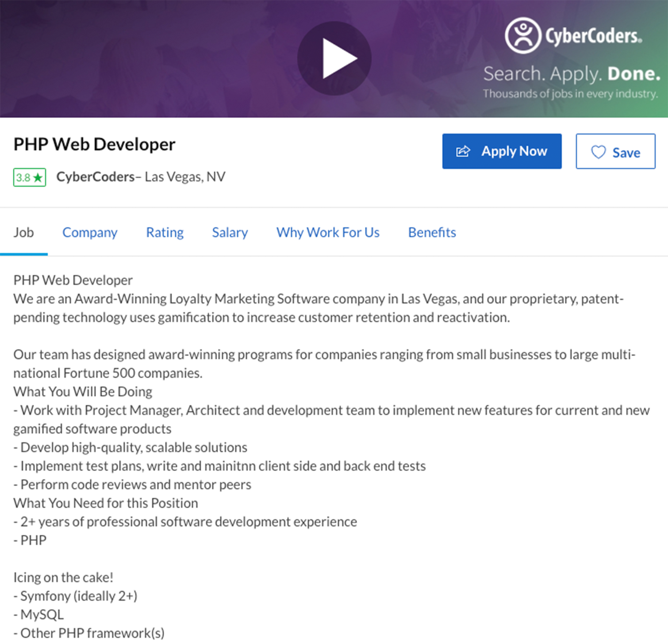Open the Salary tab

click(230, 232)
